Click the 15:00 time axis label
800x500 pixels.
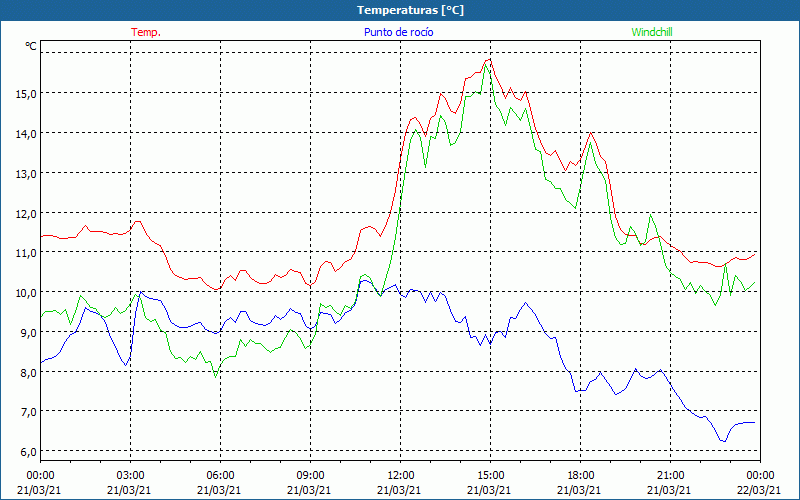coord(490,476)
